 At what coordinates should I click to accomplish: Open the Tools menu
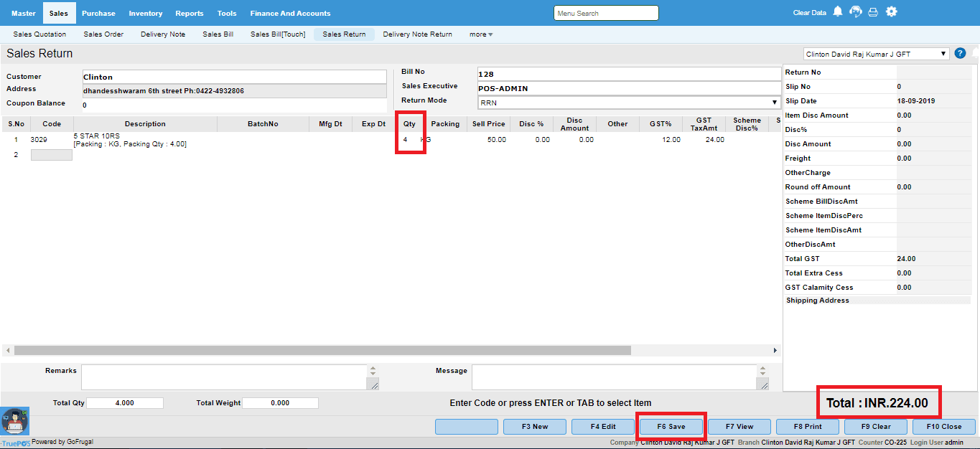[227, 13]
